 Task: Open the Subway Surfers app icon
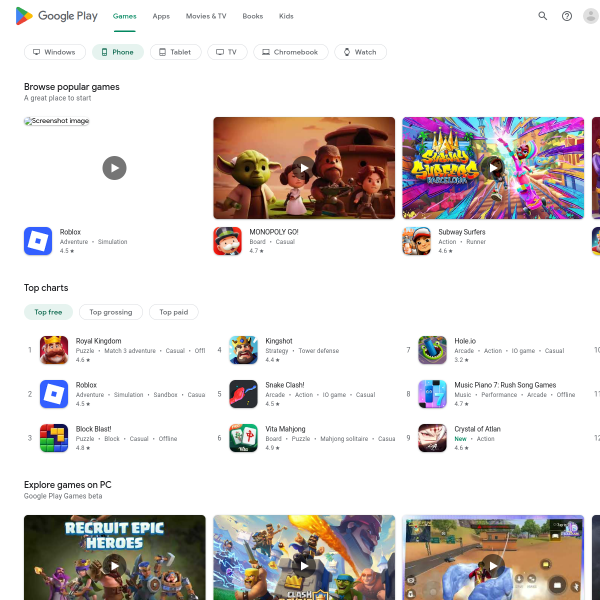point(416,241)
